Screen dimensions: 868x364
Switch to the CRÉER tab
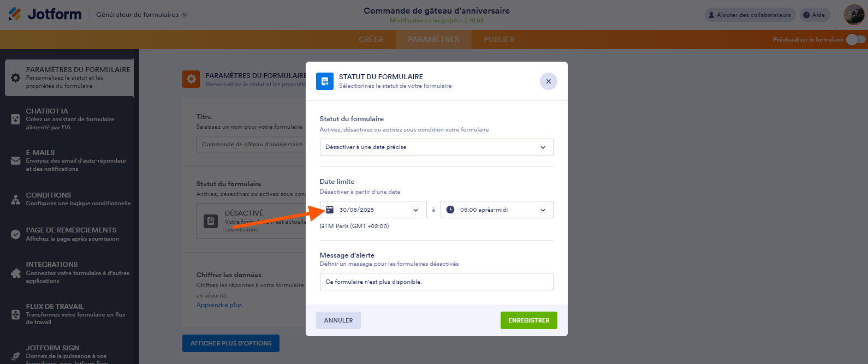coord(371,39)
